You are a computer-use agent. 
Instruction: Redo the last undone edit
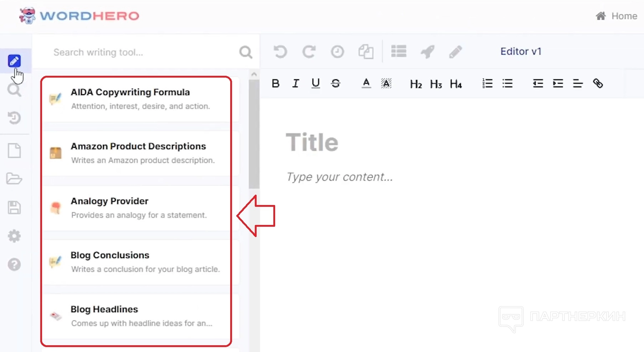pos(309,52)
